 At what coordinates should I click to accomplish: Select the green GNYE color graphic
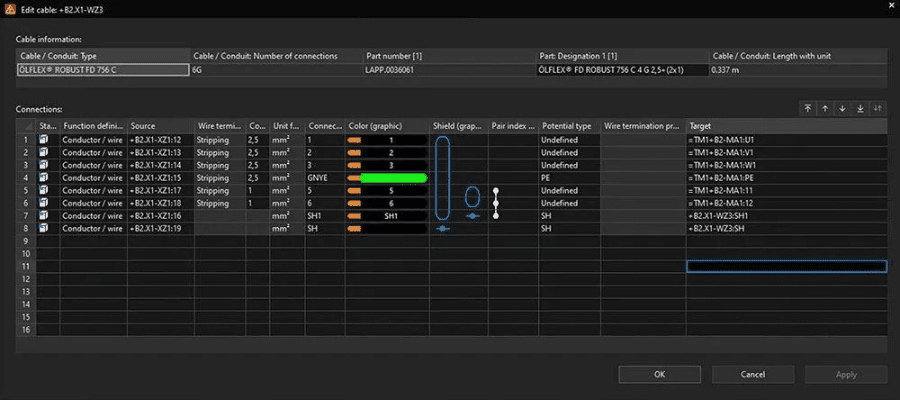(393, 178)
